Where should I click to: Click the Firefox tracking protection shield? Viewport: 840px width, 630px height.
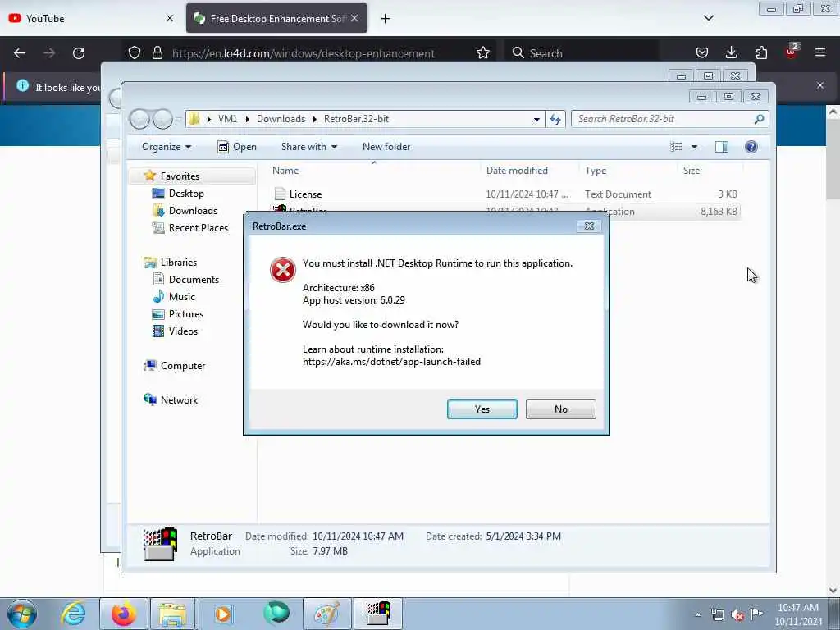click(x=135, y=53)
